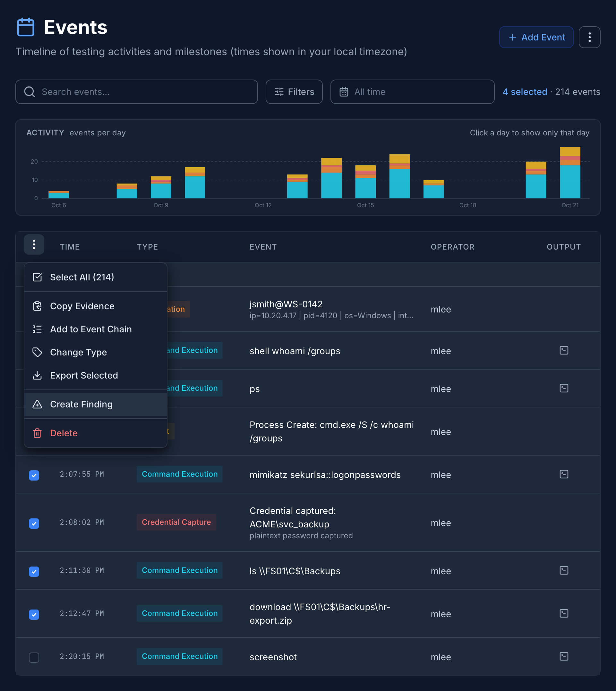Click Delete in the actions menu
This screenshot has height=691, width=616.
(95, 433)
